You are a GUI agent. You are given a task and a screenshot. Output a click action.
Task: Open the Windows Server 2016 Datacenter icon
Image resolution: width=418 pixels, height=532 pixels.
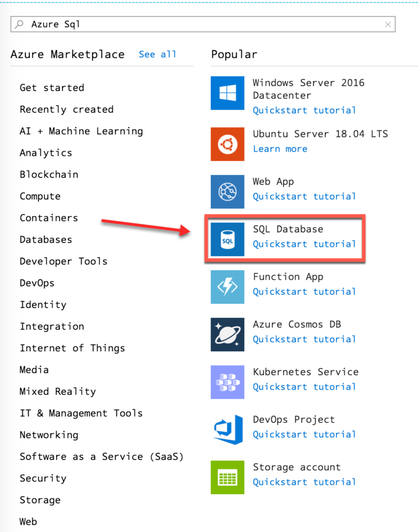[227, 93]
